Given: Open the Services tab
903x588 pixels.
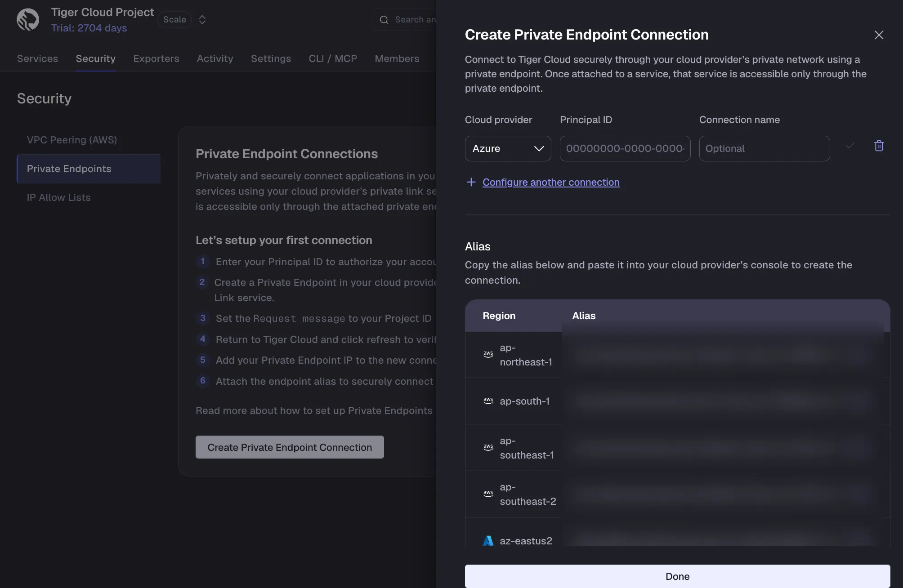Looking at the screenshot, I should (x=37, y=59).
